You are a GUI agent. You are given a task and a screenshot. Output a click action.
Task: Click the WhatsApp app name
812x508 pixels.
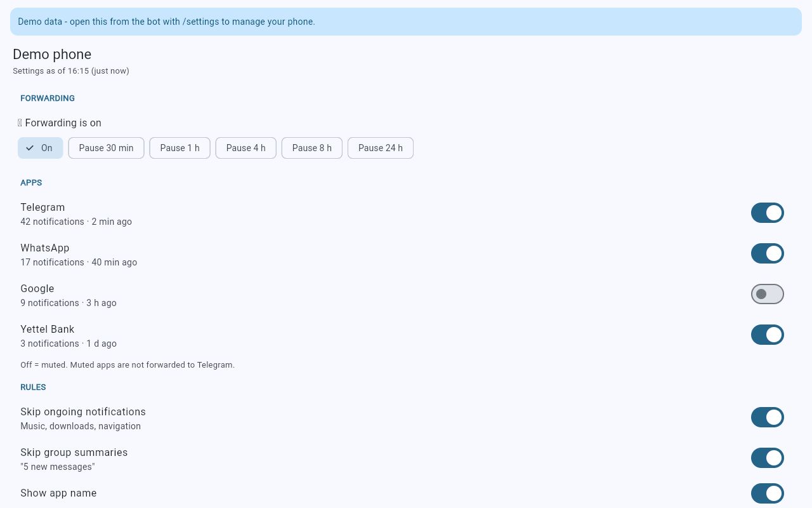pyautogui.click(x=45, y=248)
